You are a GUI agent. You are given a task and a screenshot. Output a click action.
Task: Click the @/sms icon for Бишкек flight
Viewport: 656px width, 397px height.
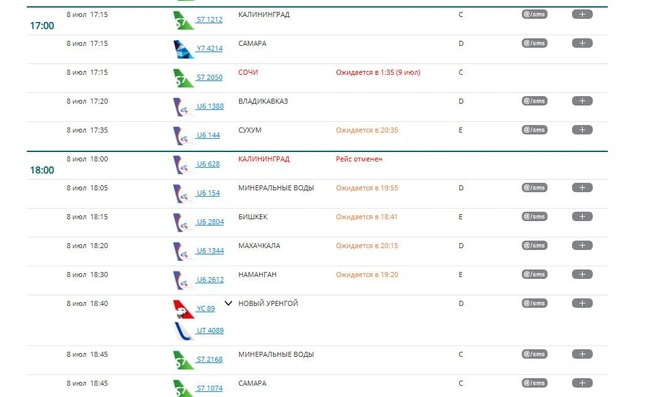(534, 216)
